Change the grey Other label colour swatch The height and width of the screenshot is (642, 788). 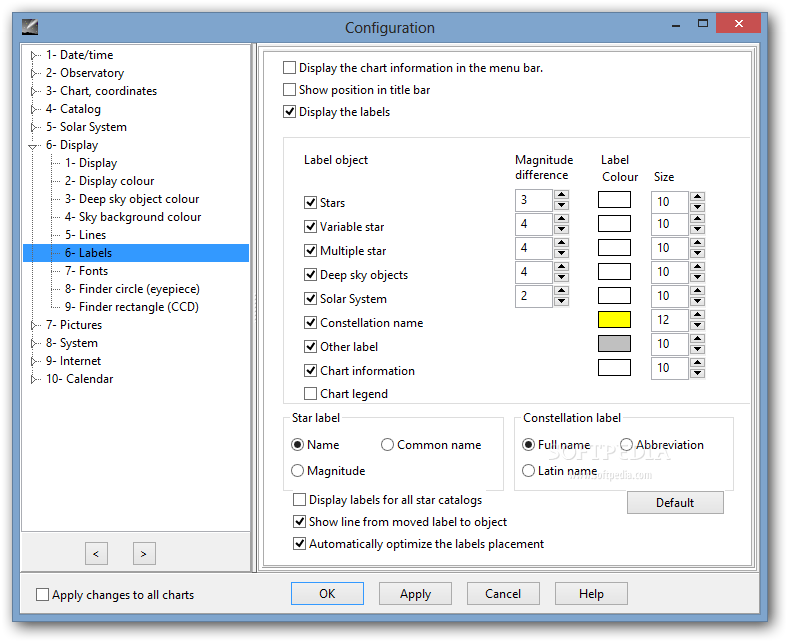(x=614, y=344)
